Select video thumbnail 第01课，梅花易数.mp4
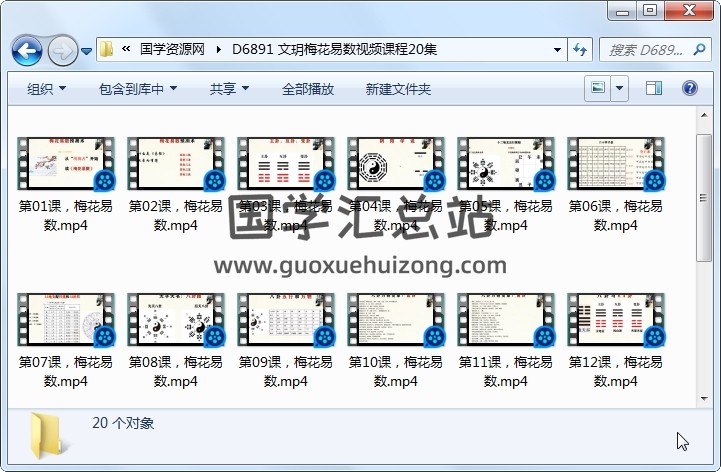This screenshot has width=721, height=472. [x=66, y=164]
